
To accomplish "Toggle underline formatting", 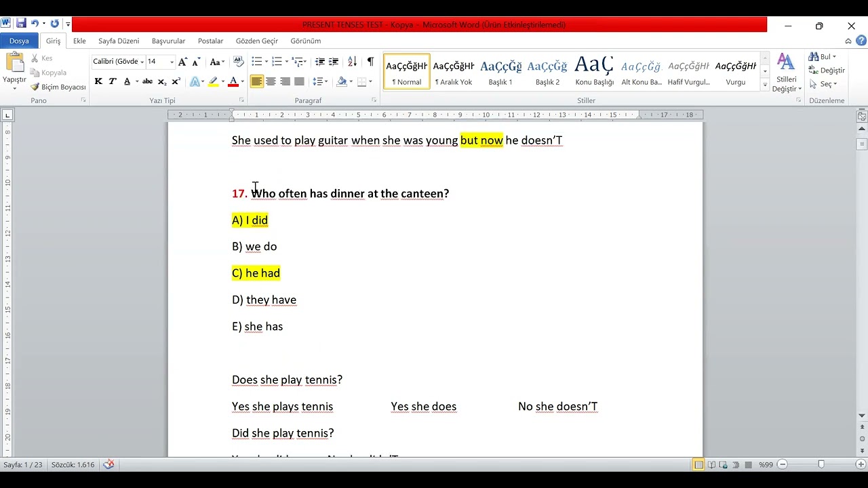I will click(127, 81).
